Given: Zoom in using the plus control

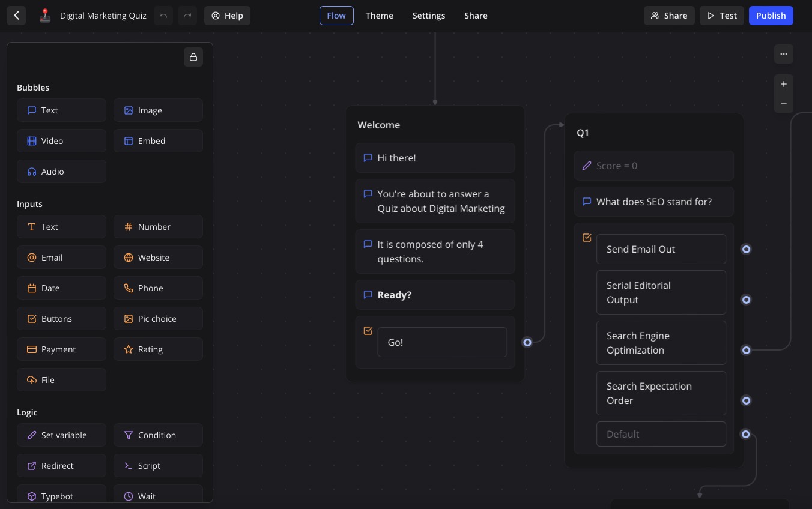Looking at the screenshot, I should pos(784,84).
